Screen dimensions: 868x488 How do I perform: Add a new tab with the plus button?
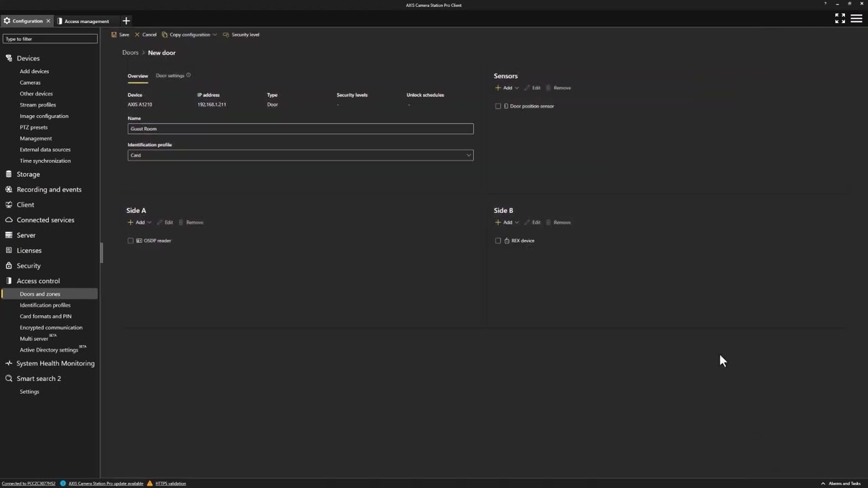click(126, 21)
